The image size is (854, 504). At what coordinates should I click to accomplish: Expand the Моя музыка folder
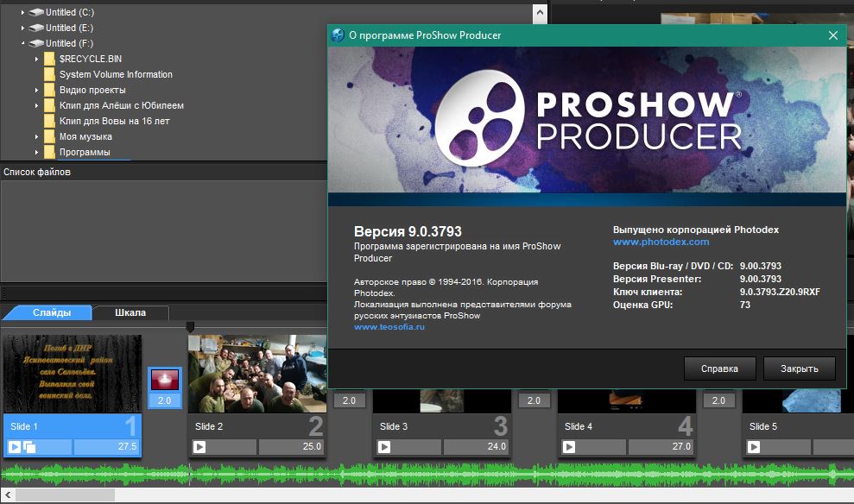click(x=36, y=136)
